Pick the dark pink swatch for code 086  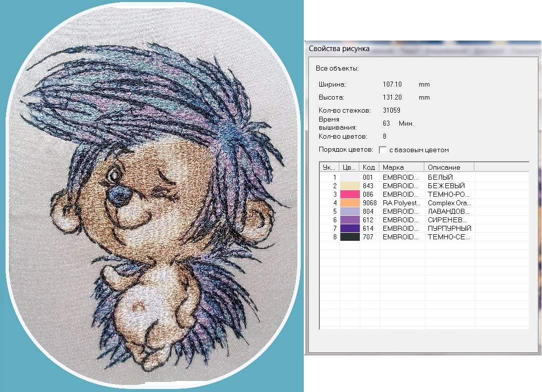point(350,194)
